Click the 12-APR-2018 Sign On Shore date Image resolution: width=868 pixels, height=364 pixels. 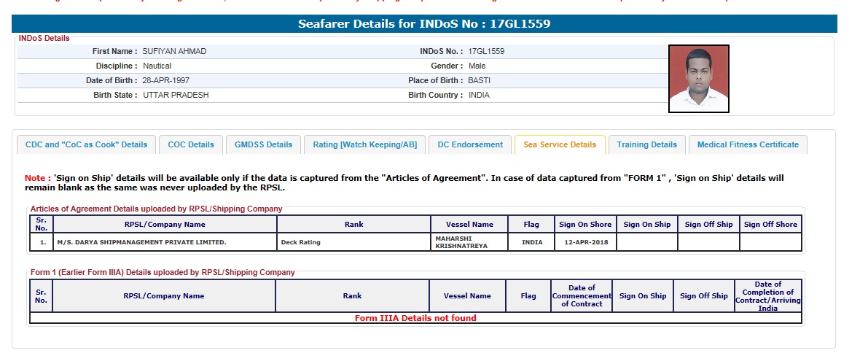[x=584, y=242]
